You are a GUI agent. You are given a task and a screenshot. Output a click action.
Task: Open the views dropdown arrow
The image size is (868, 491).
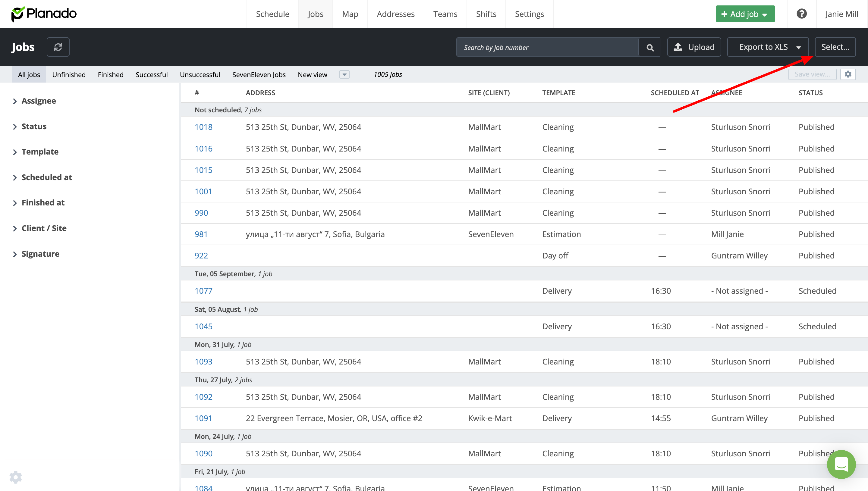344,74
